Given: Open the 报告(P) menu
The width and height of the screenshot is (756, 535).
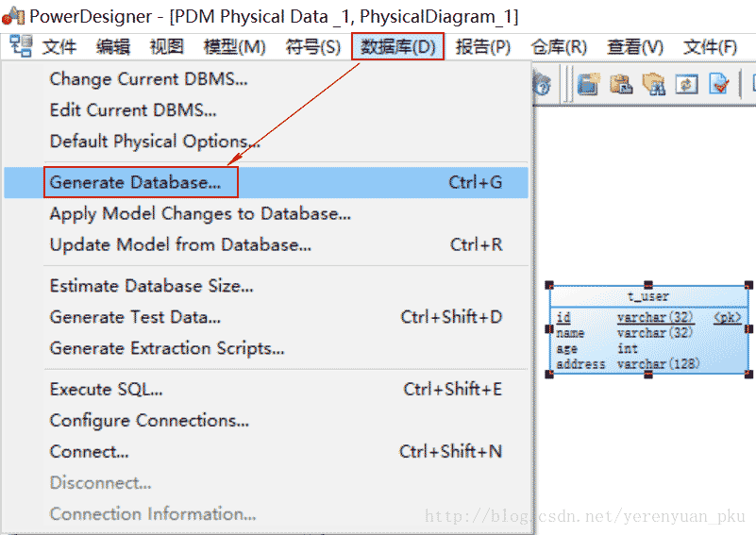Looking at the screenshot, I should click(x=483, y=47).
